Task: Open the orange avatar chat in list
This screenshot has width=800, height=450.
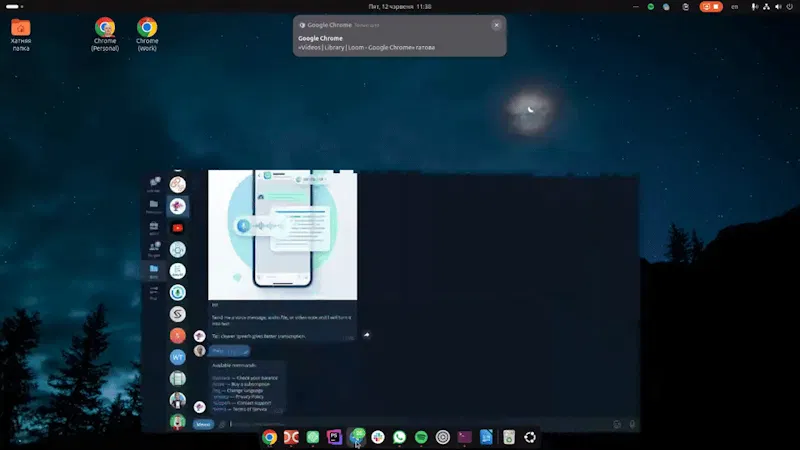Action: point(178,335)
